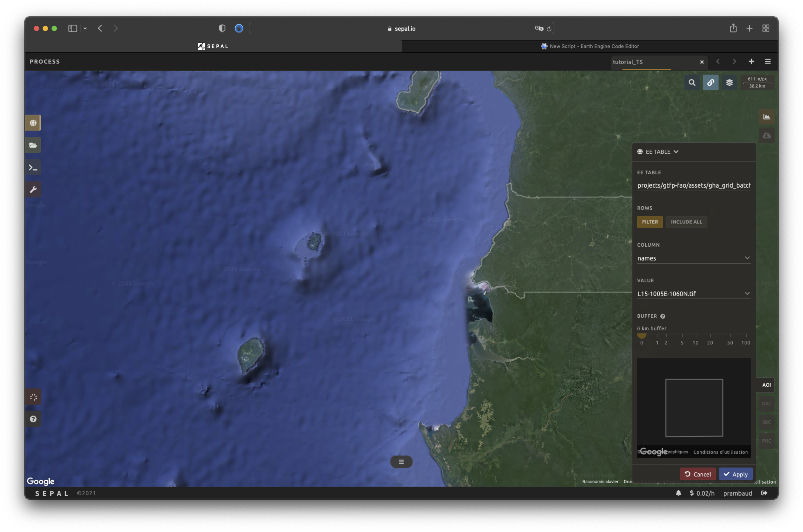The width and height of the screenshot is (803, 532).
Task: Select the INCLUDE ALL rows option
Action: (x=686, y=222)
